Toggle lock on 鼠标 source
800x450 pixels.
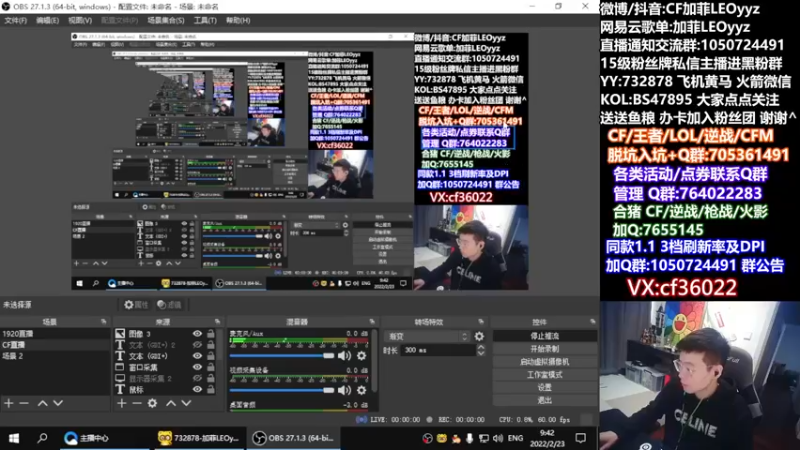(x=211, y=389)
